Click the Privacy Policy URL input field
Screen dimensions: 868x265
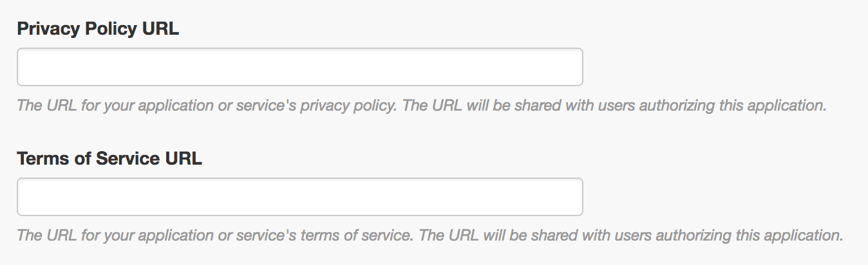click(299, 67)
